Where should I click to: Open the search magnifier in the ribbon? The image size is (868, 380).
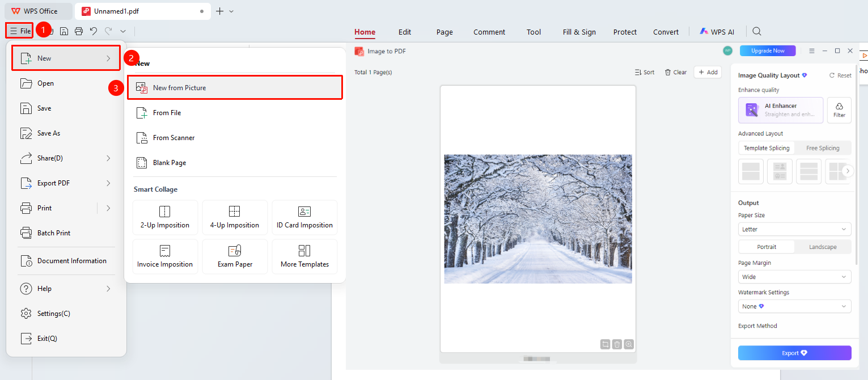tap(757, 32)
